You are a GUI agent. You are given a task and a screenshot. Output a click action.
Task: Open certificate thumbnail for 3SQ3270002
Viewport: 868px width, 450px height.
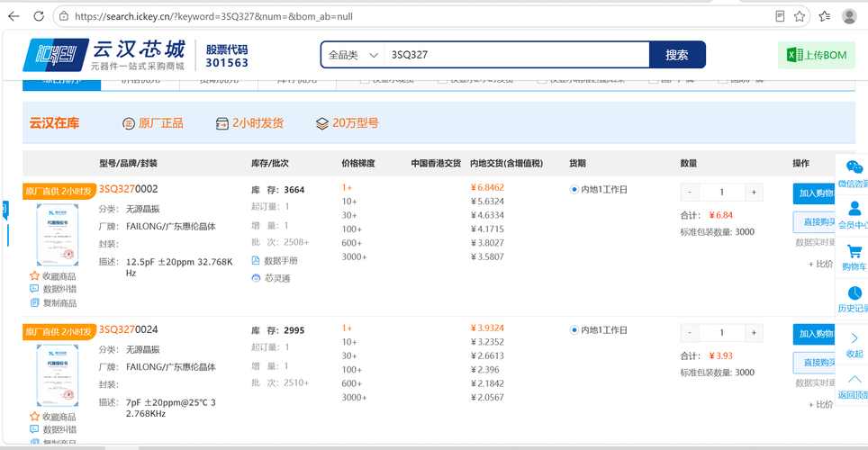click(x=58, y=235)
